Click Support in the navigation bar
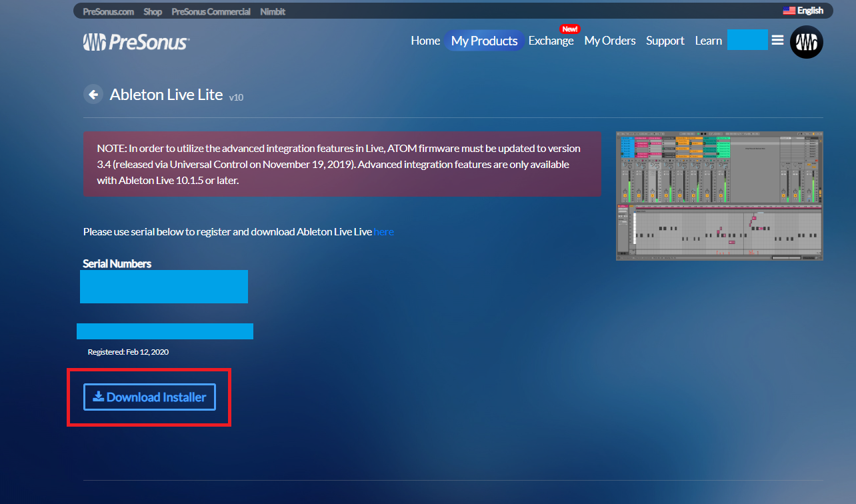 coord(665,41)
